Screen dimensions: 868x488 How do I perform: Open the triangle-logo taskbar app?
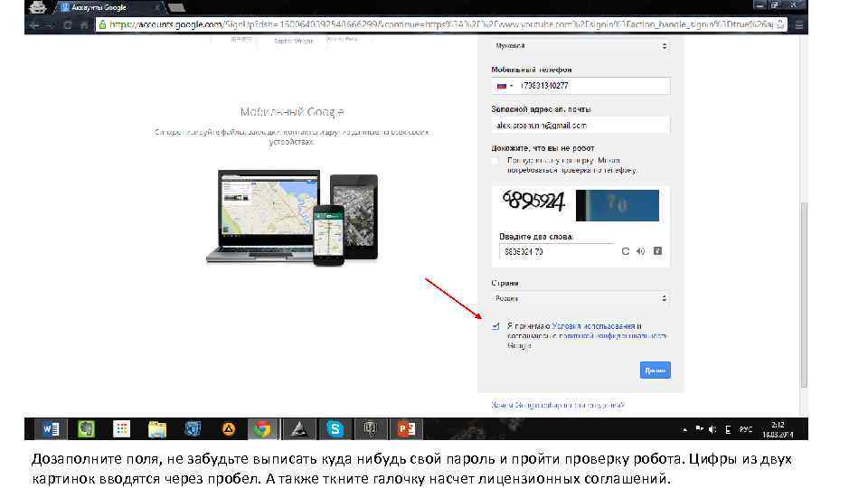(299, 428)
